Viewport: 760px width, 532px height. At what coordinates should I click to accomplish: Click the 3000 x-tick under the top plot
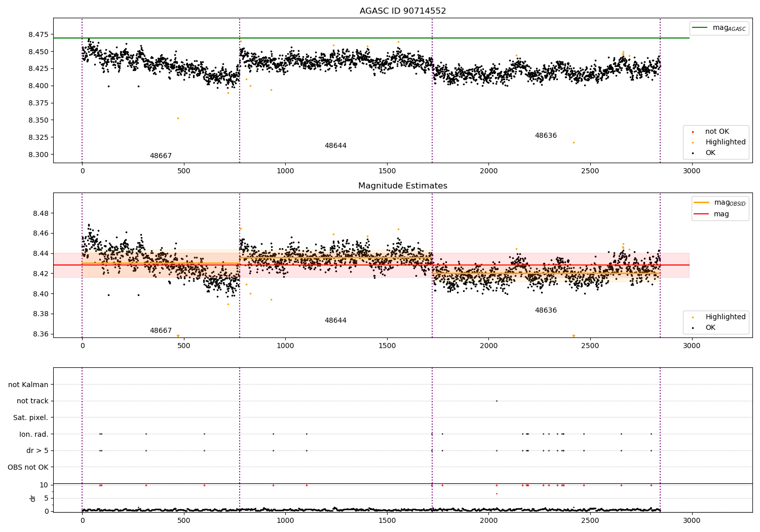(x=692, y=171)
